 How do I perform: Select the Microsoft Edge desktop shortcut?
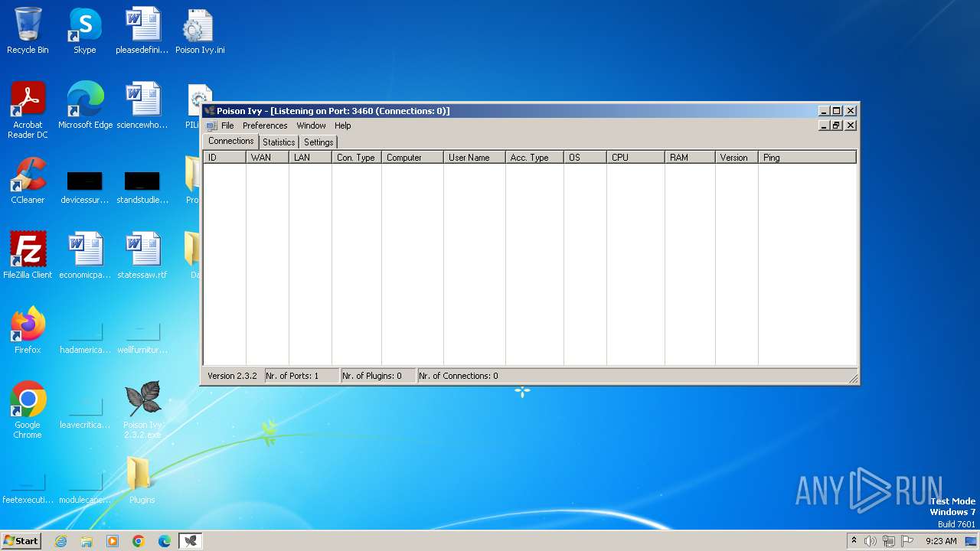[x=85, y=106]
